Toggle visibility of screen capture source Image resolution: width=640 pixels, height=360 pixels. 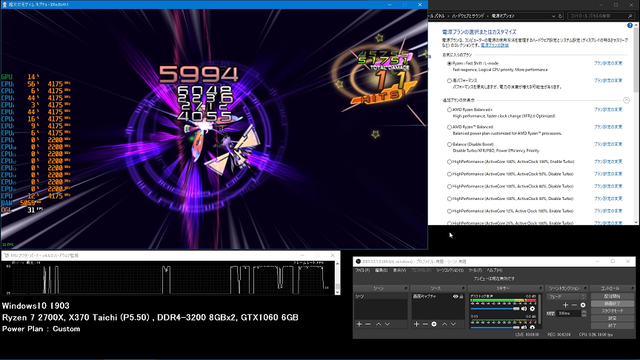(x=456, y=296)
